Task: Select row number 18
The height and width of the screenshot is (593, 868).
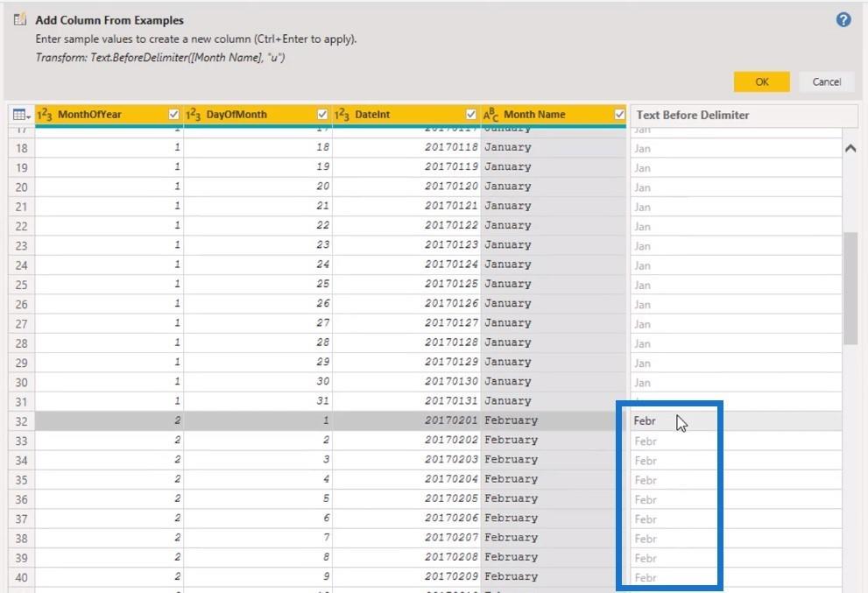Action: [22, 148]
